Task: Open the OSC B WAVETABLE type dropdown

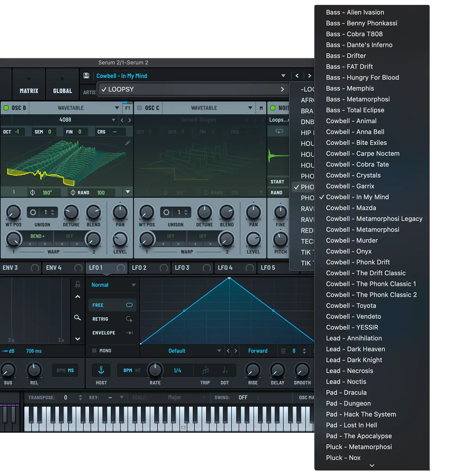Action: coord(117,108)
